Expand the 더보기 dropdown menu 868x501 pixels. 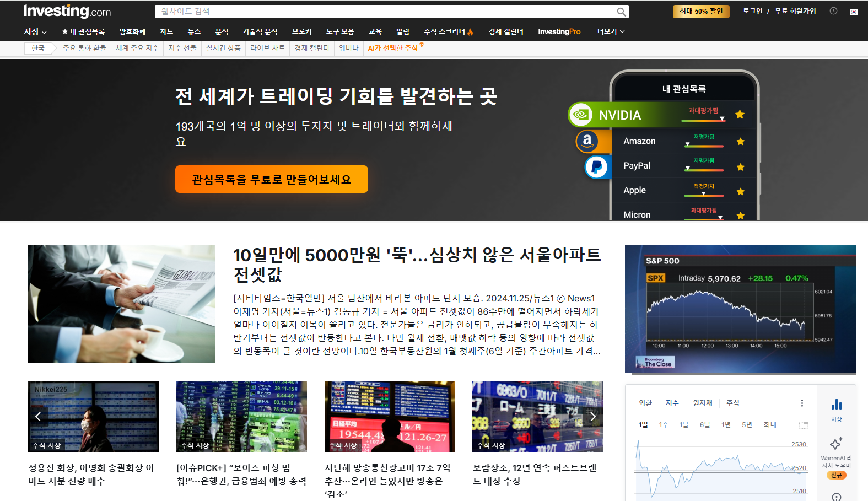[611, 31]
